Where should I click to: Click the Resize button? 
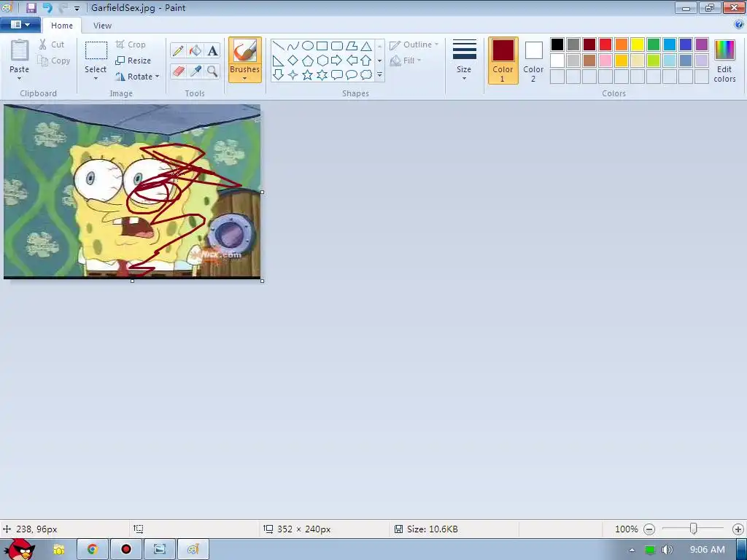[133, 61]
